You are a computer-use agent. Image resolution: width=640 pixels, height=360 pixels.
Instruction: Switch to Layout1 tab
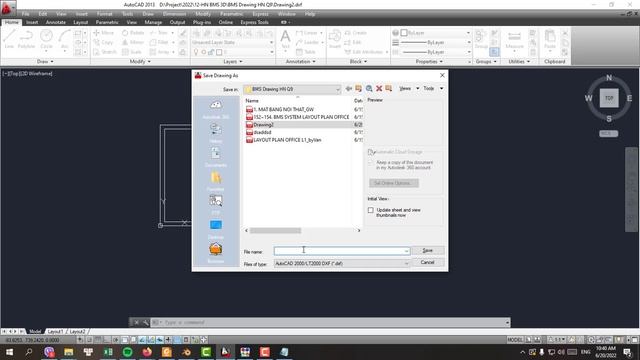pyautogui.click(x=55, y=331)
